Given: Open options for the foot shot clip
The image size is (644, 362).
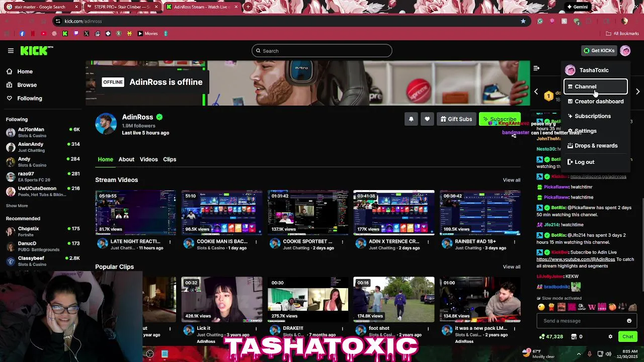Looking at the screenshot, I should point(428,329).
